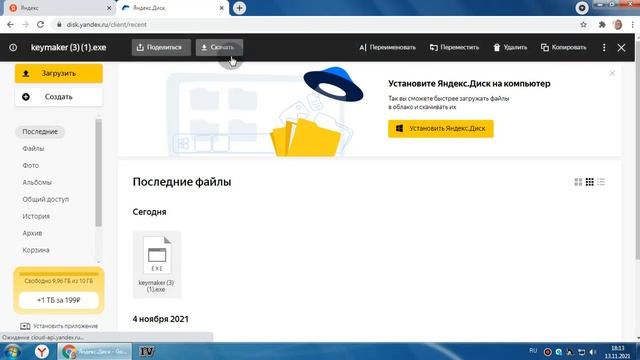This screenshot has width=640, height=360.
Task: Click the RU language indicator
Action: click(533, 351)
